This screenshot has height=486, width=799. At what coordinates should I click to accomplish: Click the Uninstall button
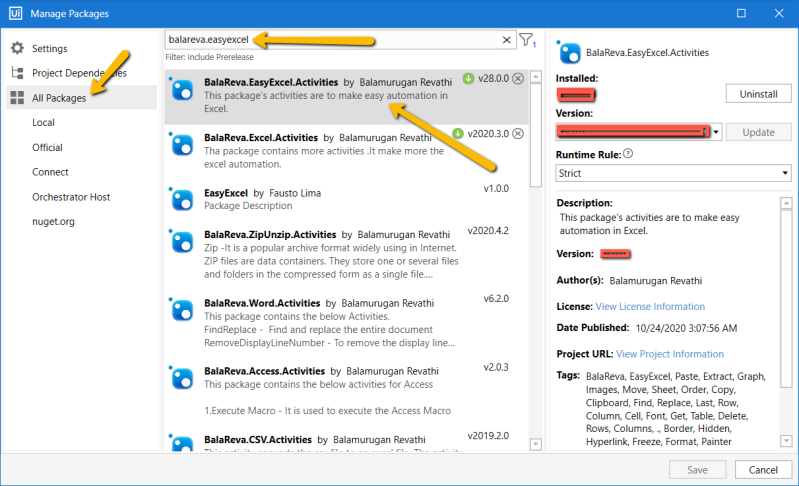tap(758, 94)
